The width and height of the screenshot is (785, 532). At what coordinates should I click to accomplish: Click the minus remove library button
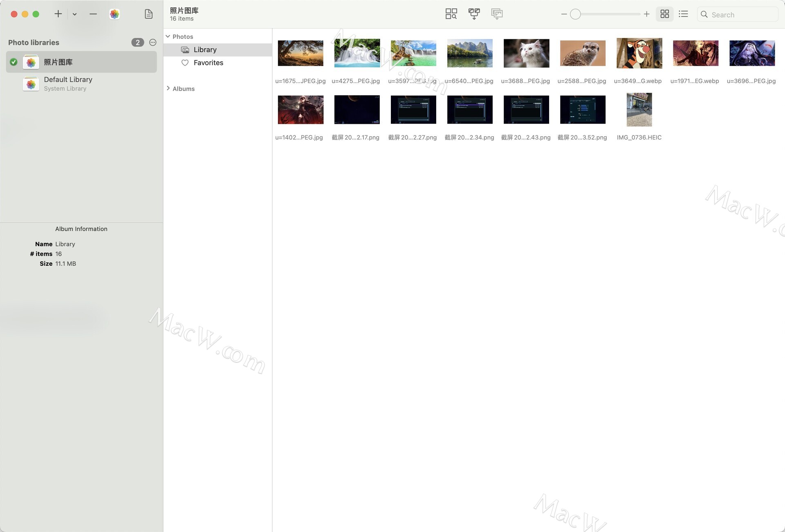pyautogui.click(x=93, y=14)
